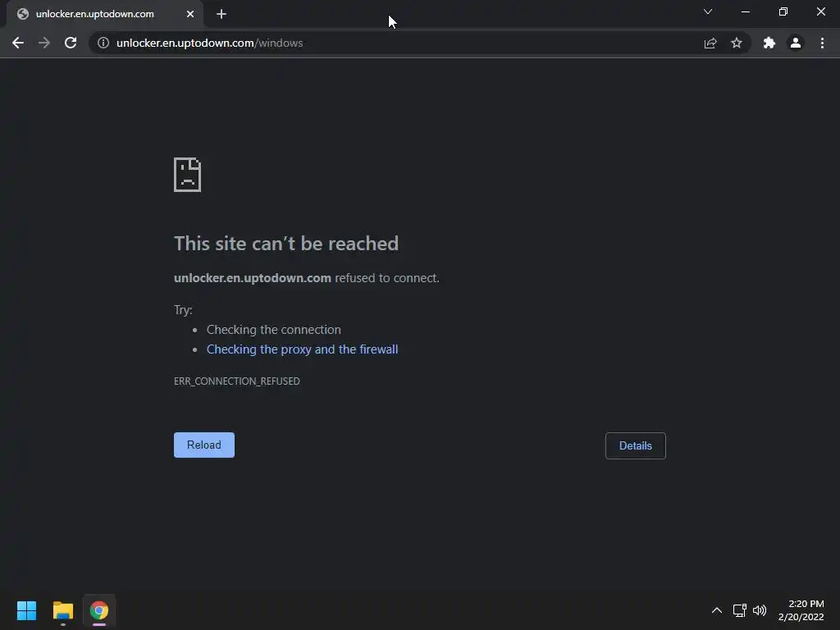Launch File Explorer from taskbar
The height and width of the screenshot is (630, 840).
tap(62, 610)
